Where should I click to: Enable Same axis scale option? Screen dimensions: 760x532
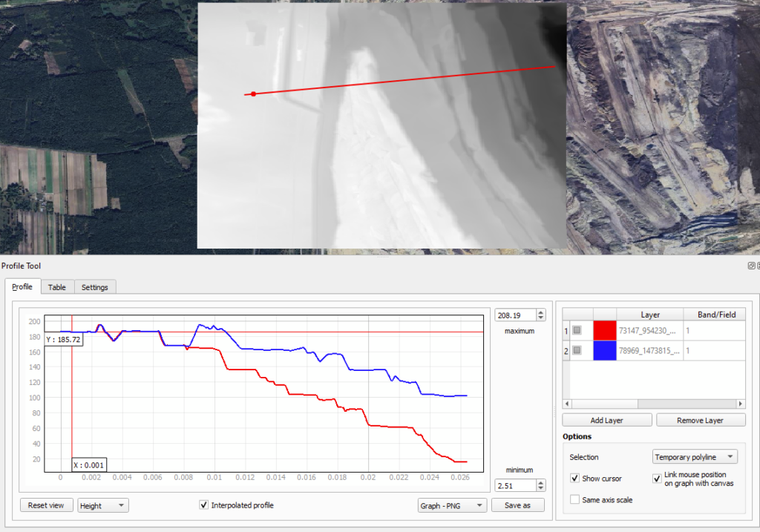(574, 499)
